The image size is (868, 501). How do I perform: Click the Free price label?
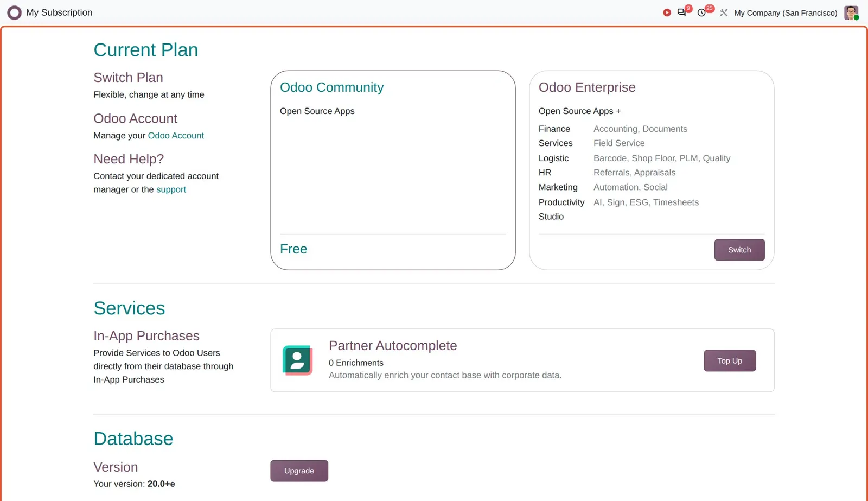293,249
